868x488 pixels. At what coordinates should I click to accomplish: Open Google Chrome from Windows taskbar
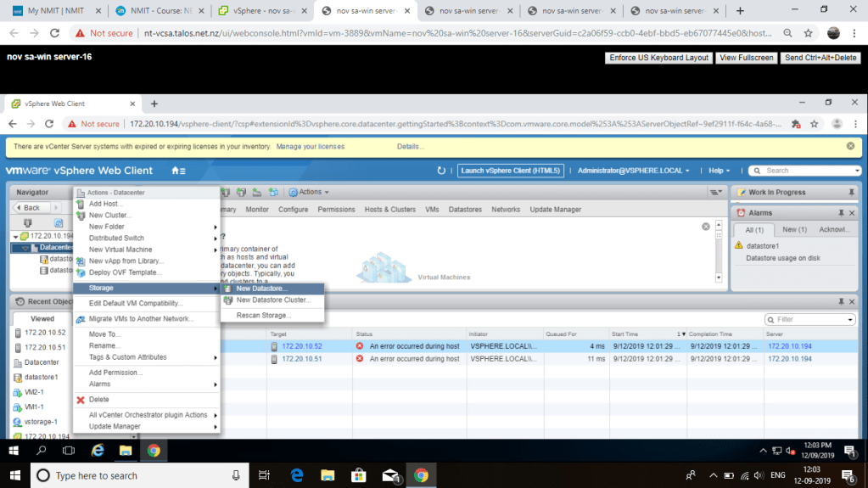click(420, 475)
